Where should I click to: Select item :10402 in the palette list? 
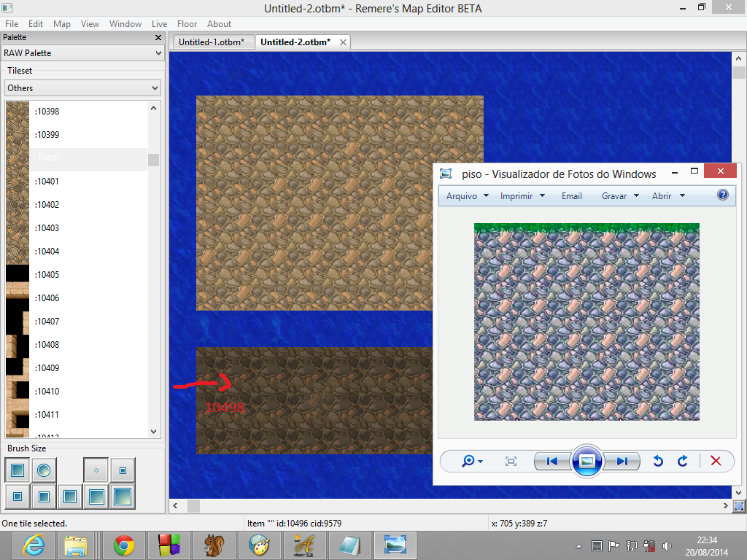[76, 205]
